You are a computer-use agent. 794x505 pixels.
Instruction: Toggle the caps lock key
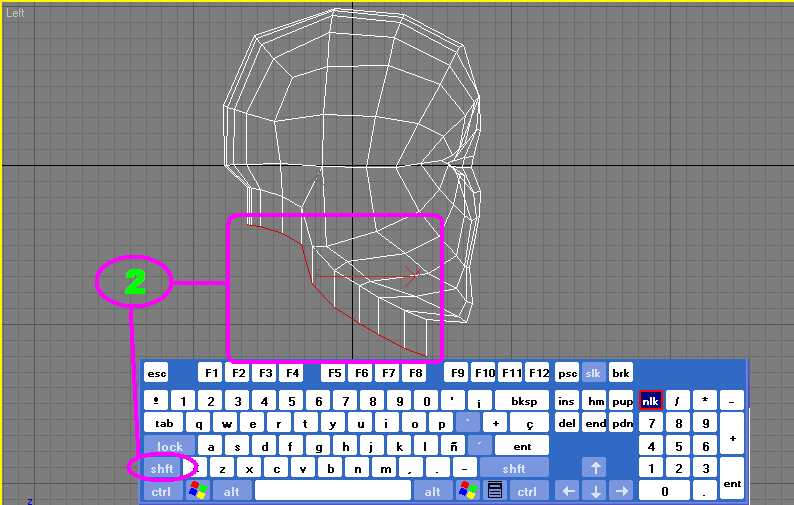pyautogui.click(x=170, y=446)
